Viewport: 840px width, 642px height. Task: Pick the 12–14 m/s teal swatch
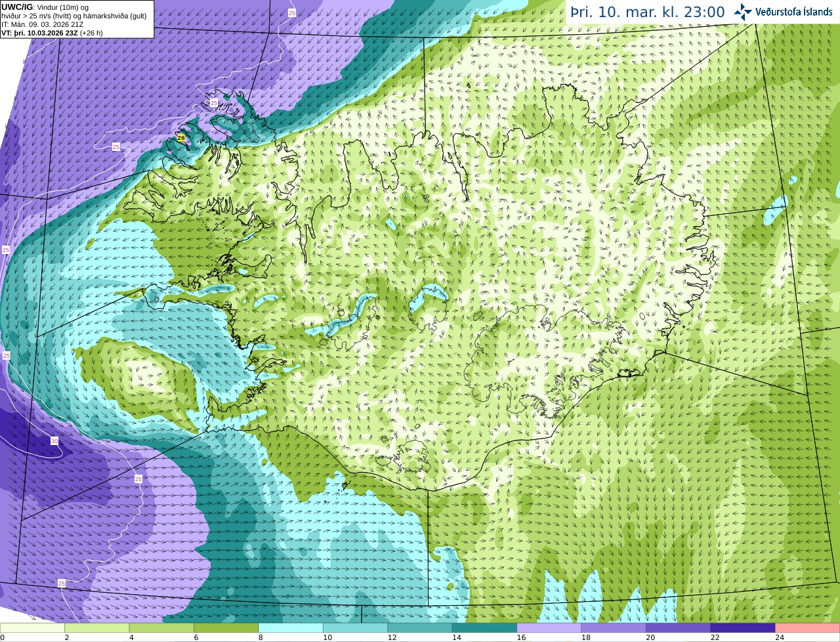420,628
